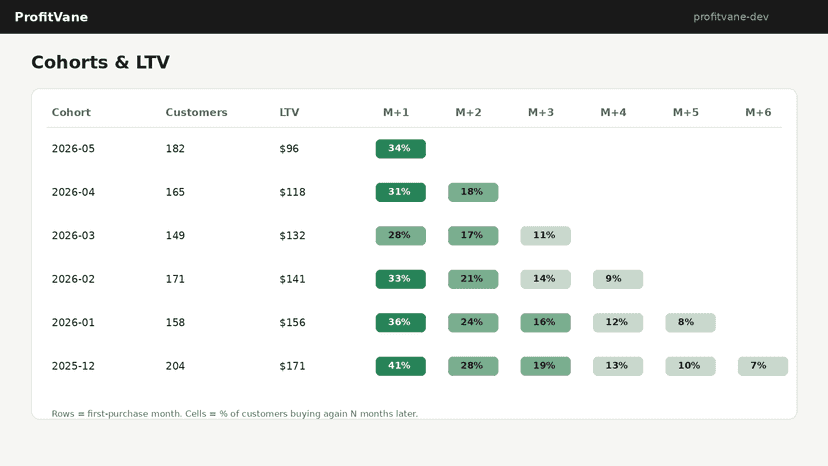
Task: Click the M+6 column header
Action: [x=758, y=112]
